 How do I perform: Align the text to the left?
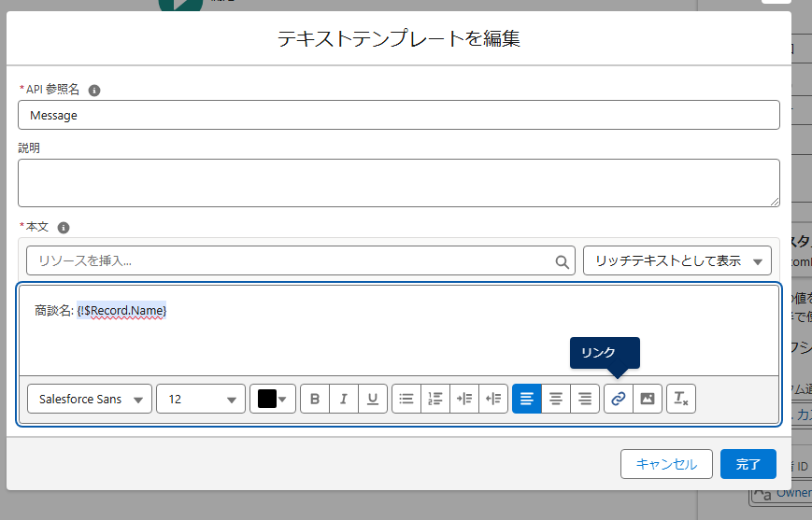click(x=527, y=399)
